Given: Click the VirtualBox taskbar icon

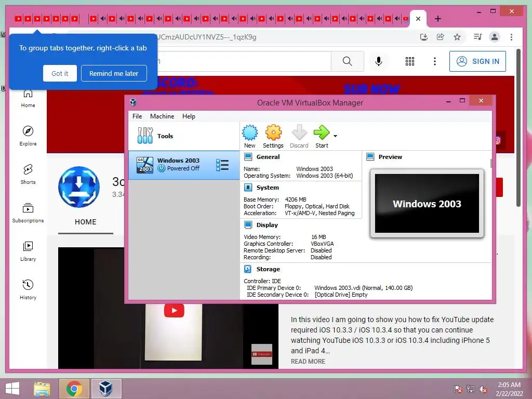Looking at the screenshot, I should (x=106, y=389).
